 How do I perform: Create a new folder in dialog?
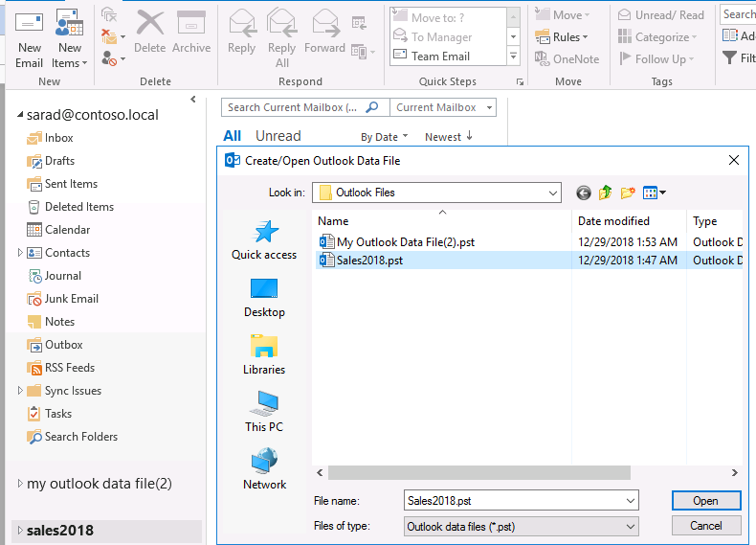click(628, 193)
